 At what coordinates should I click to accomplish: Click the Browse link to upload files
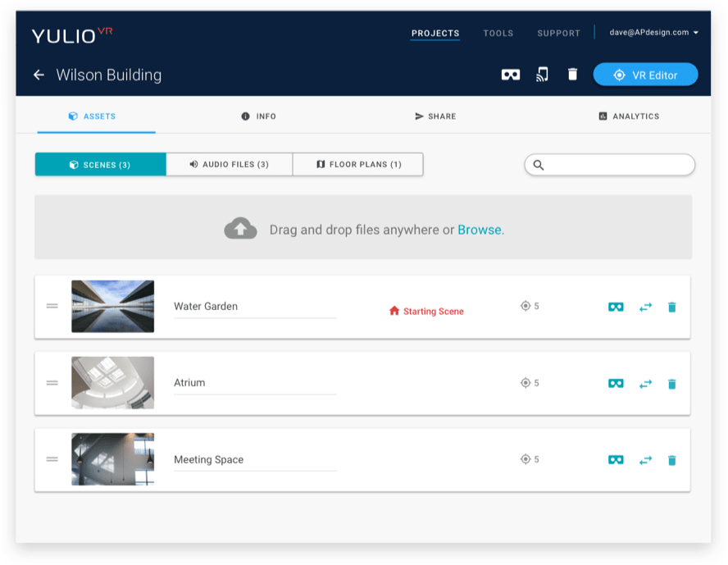[x=480, y=230]
